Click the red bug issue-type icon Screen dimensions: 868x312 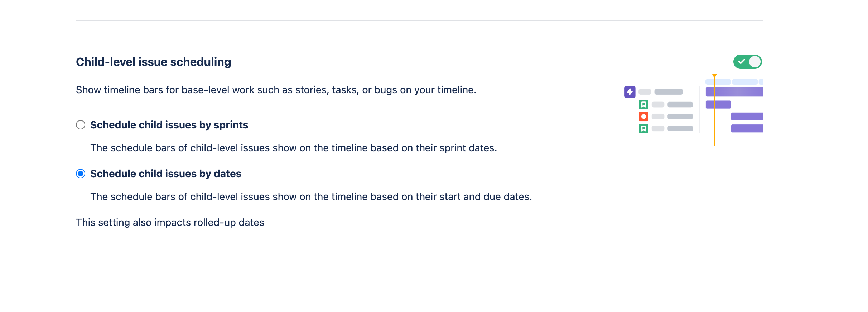(x=643, y=116)
